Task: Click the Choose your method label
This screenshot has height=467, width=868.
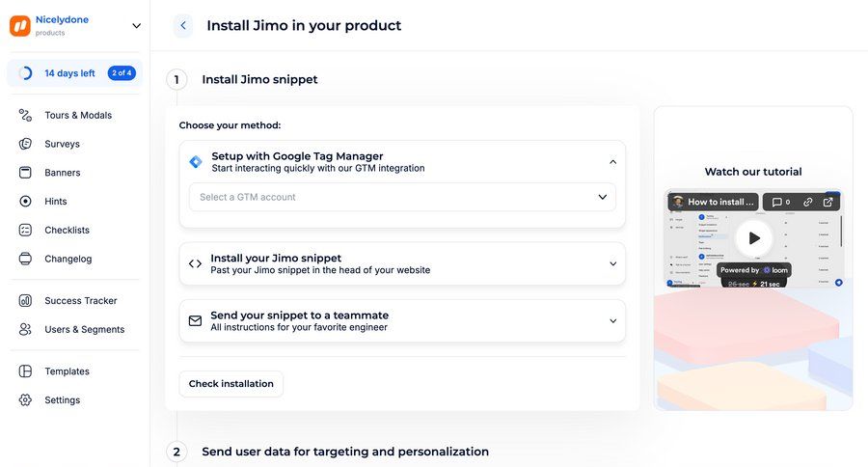Action: [x=230, y=125]
